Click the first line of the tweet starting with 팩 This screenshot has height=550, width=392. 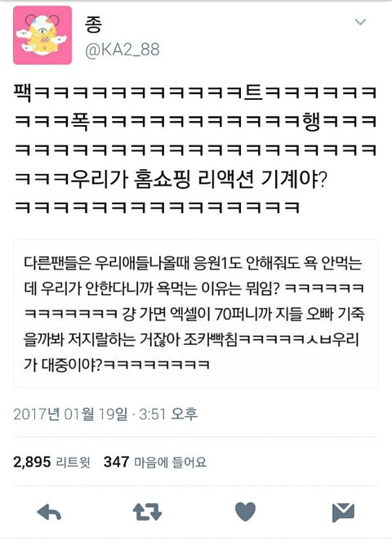[x=195, y=93]
